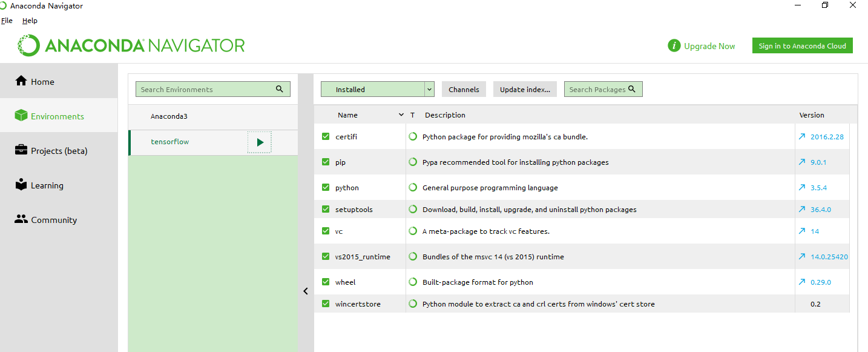Open the Projects (beta) briefcase icon
The width and height of the screenshot is (868, 352).
click(x=21, y=150)
